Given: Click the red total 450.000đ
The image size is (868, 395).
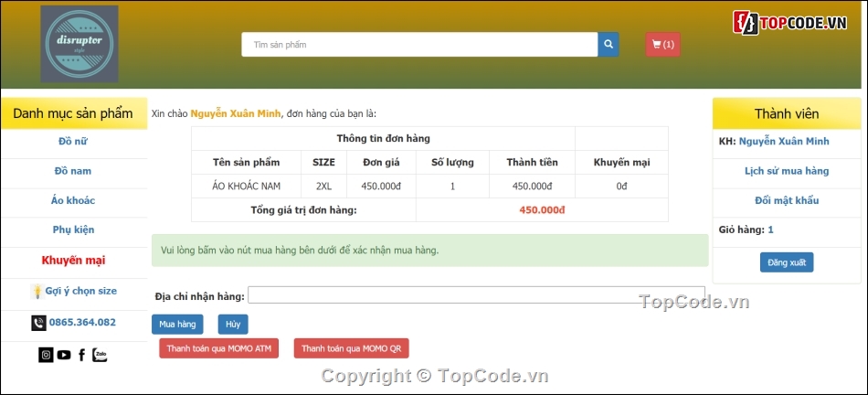Looking at the screenshot, I should 542,210.
